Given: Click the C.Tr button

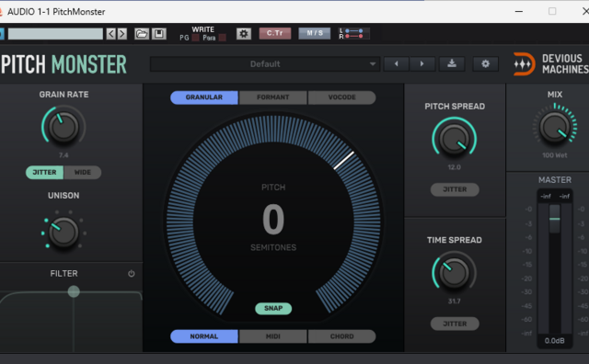Looking at the screenshot, I should click(275, 33).
